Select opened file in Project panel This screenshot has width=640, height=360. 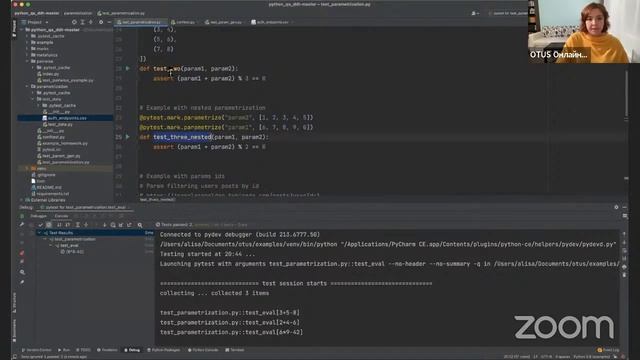tap(74, 22)
